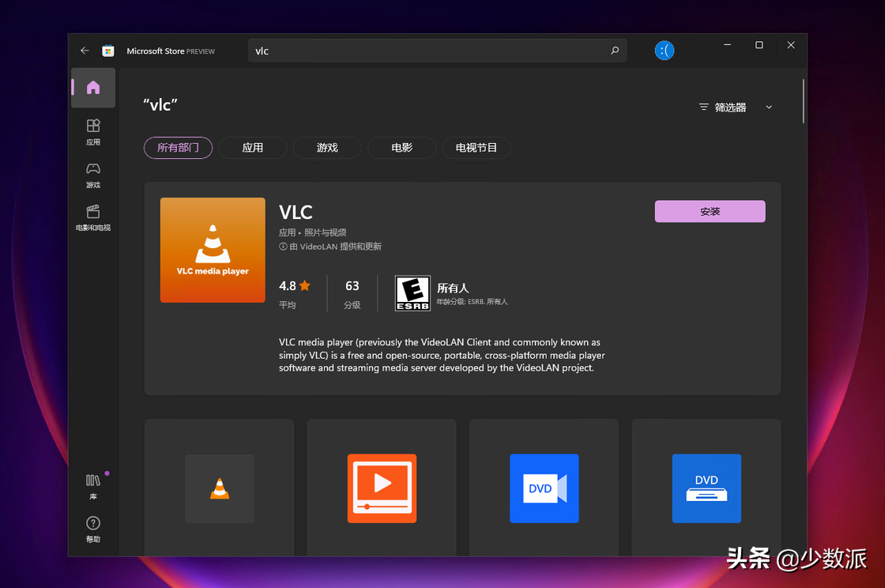Click the Microsoft Store logo icon

(107, 51)
